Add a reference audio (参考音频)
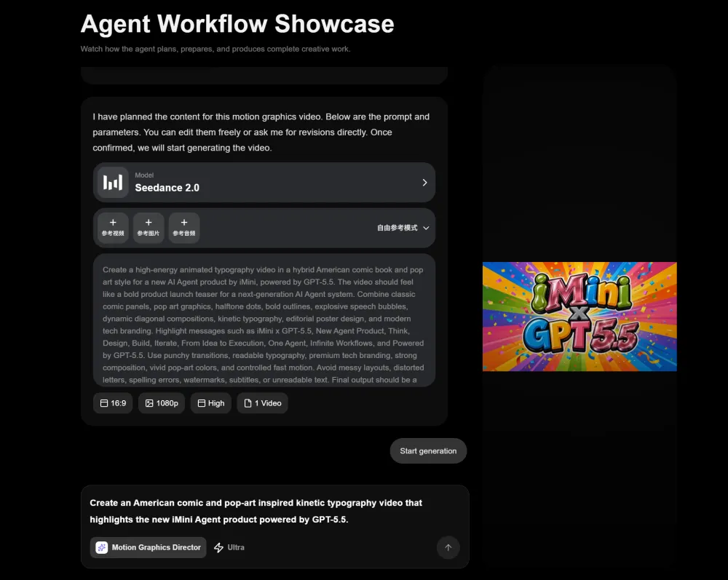 tap(184, 227)
